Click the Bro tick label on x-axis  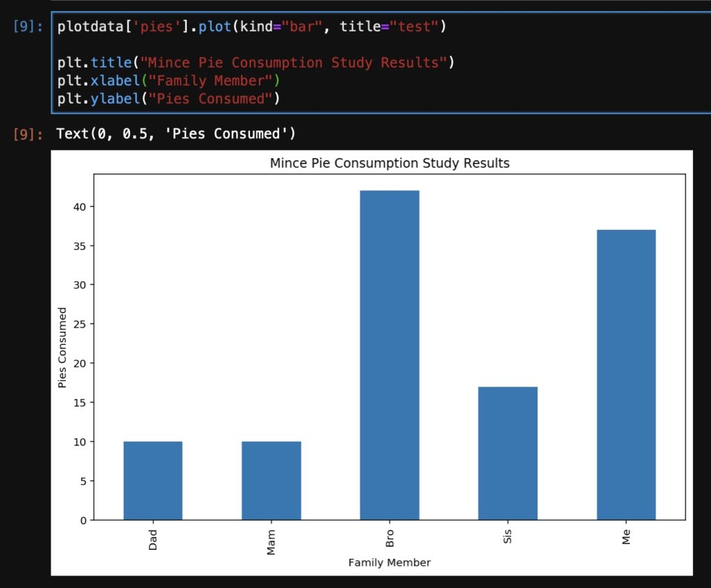coord(389,539)
